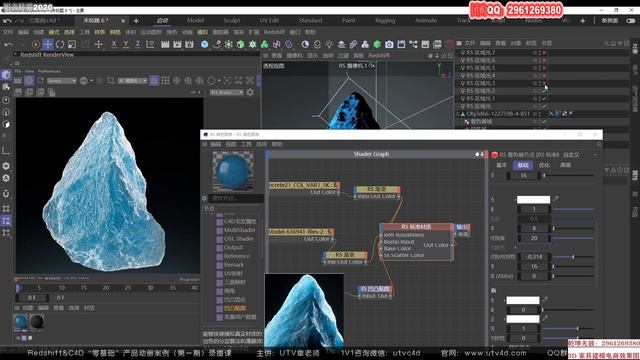Screen dimensions: 640x360
Task: Select the Move tool in the top toolbar
Action: click(x=48, y=44)
